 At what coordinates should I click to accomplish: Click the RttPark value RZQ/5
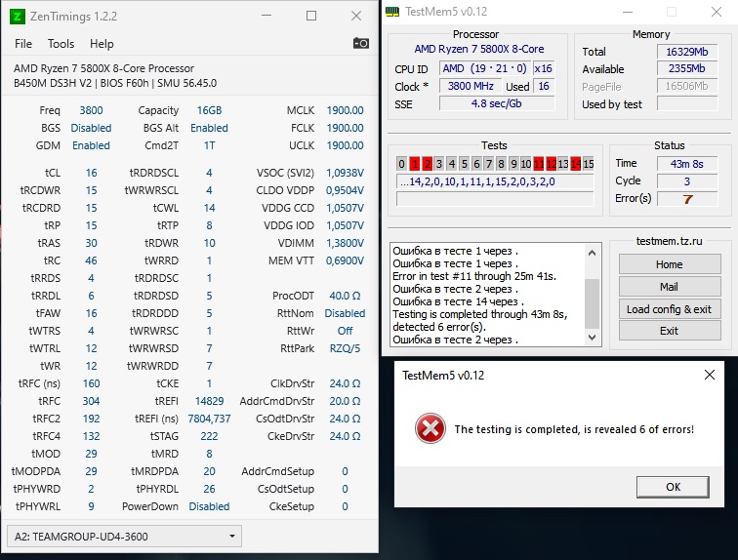(345, 348)
